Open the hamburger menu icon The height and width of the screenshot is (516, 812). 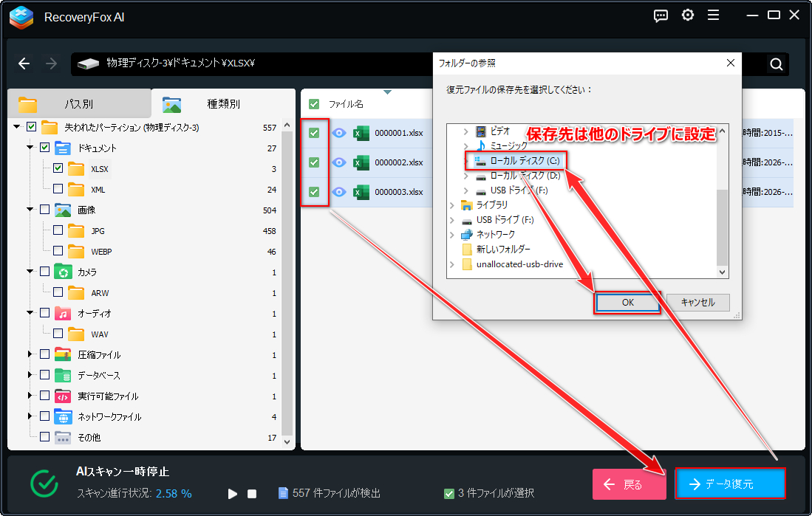tap(714, 16)
